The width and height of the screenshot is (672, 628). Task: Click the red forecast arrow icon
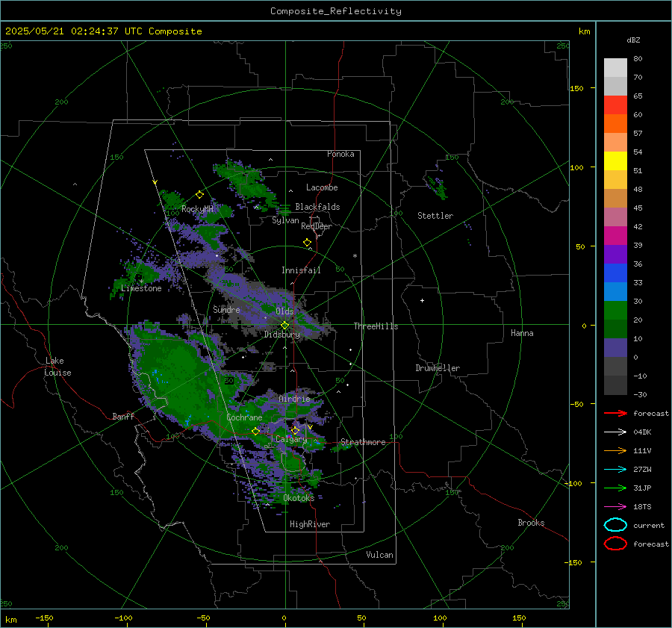pos(615,413)
